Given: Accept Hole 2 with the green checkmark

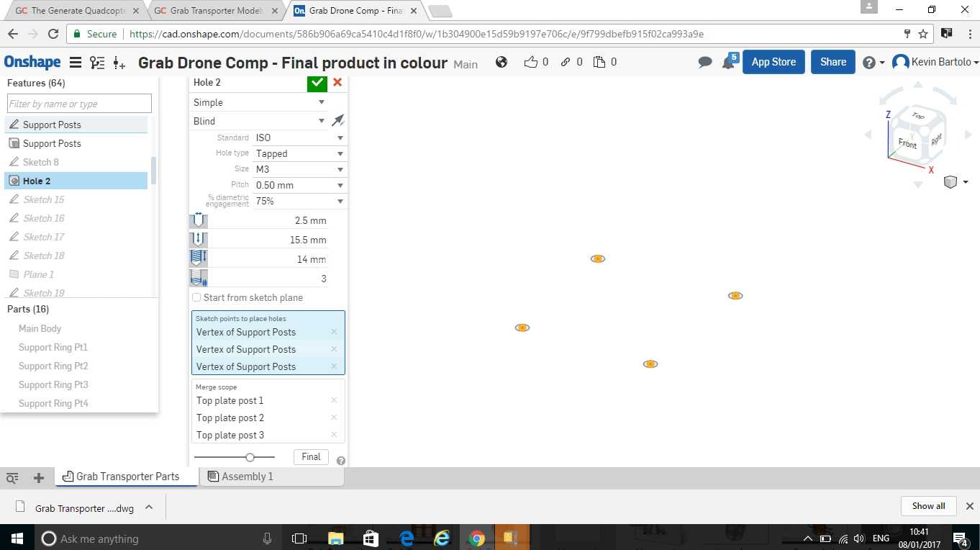Looking at the screenshot, I should pyautogui.click(x=317, y=82).
